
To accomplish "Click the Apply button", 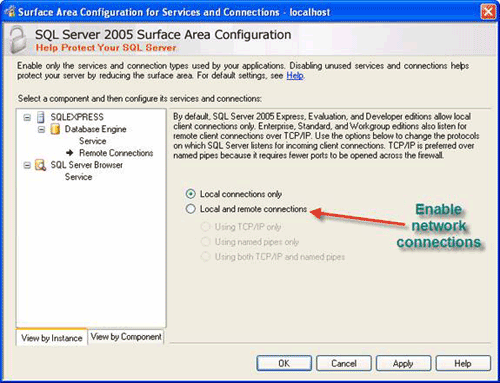I will point(403,363).
